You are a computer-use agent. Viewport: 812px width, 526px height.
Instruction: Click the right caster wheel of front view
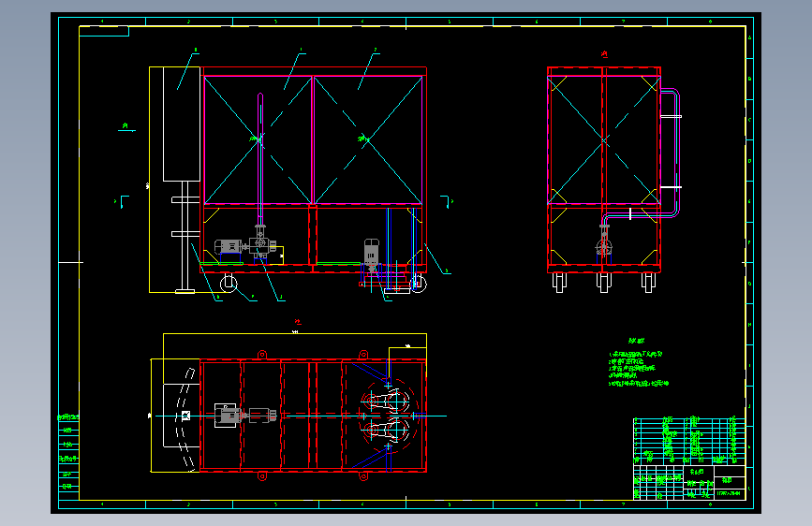[x=418, y=284]
